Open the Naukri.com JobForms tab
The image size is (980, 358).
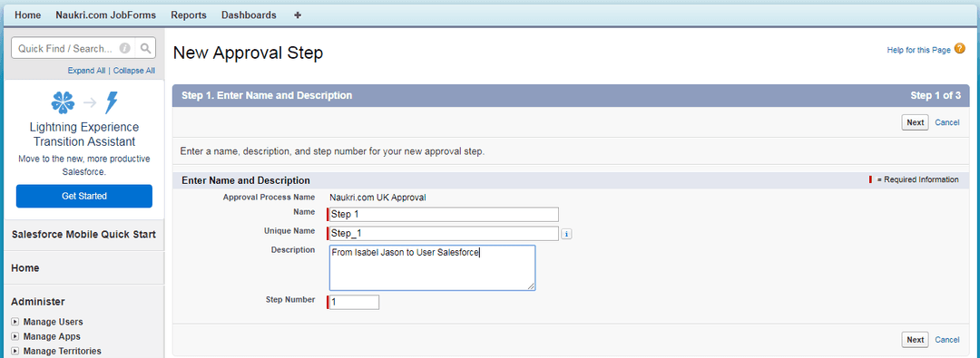(105, 15)
